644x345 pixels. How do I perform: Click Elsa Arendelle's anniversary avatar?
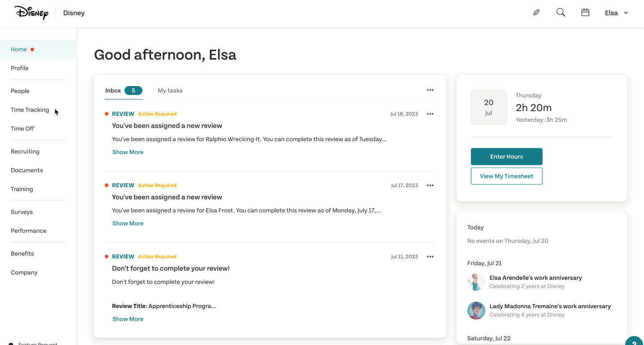[x=476, y=282]
